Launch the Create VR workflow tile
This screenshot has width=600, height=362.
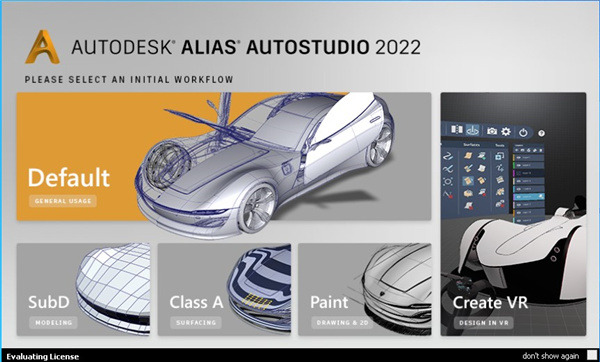pos(513,214)
